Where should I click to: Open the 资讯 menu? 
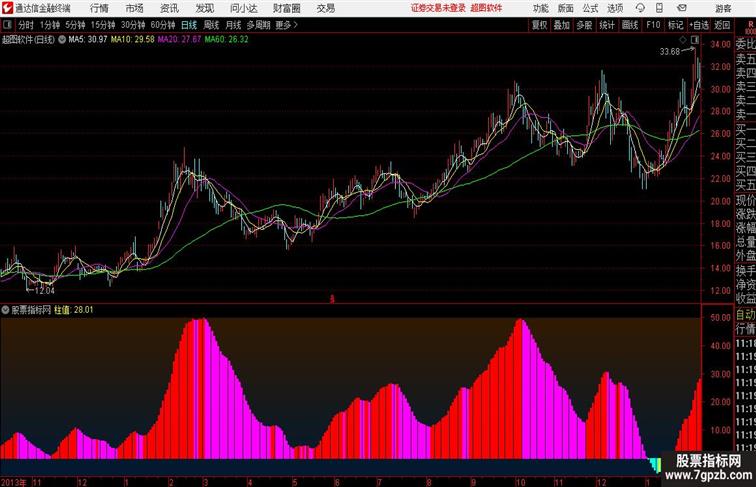[x=169, y=8]
